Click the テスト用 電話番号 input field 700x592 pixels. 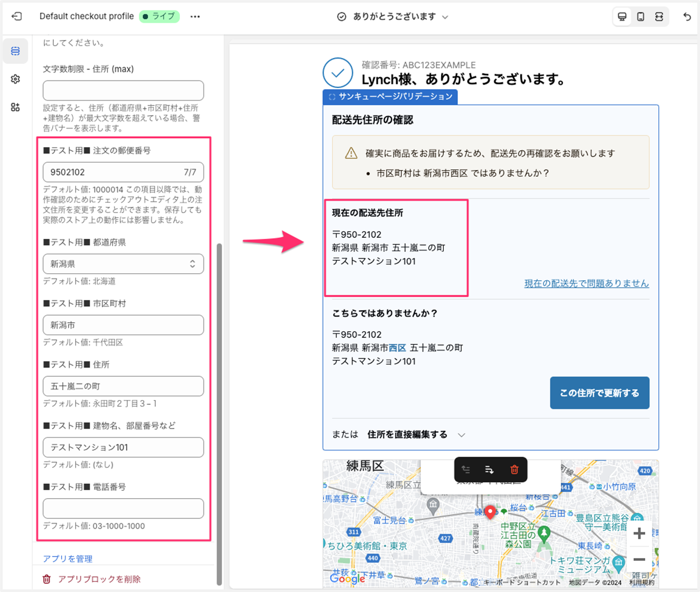point(123,508)
